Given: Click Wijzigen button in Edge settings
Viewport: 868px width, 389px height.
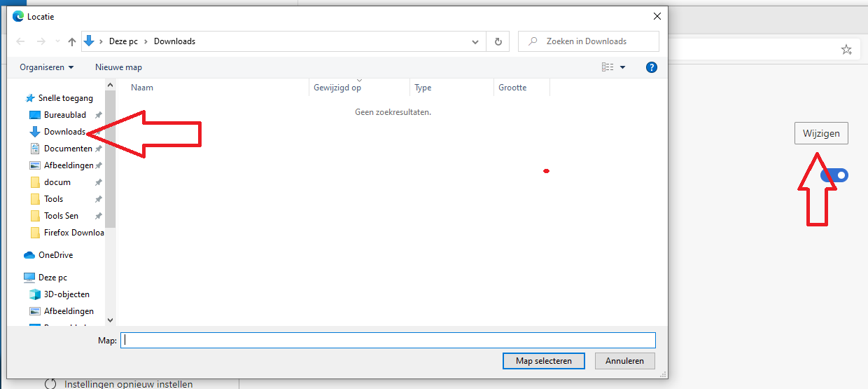Looking at the screenshot, I should 821,133.
